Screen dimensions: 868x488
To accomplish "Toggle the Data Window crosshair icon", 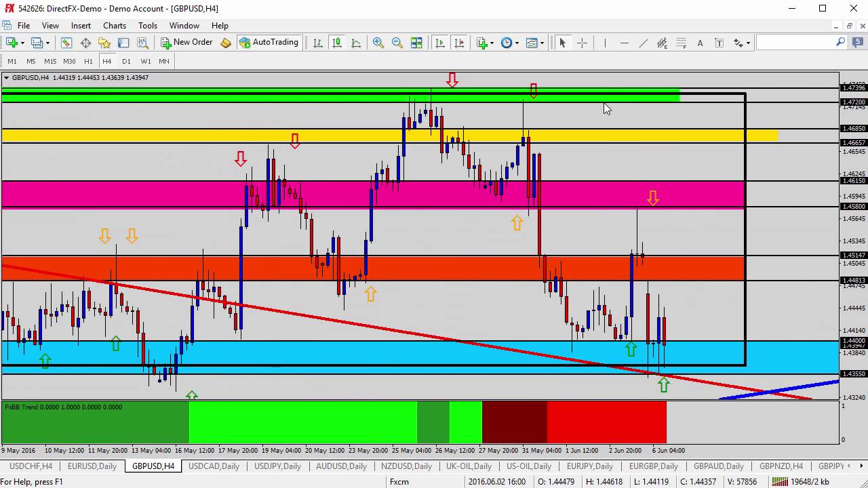I will [85, 43].
